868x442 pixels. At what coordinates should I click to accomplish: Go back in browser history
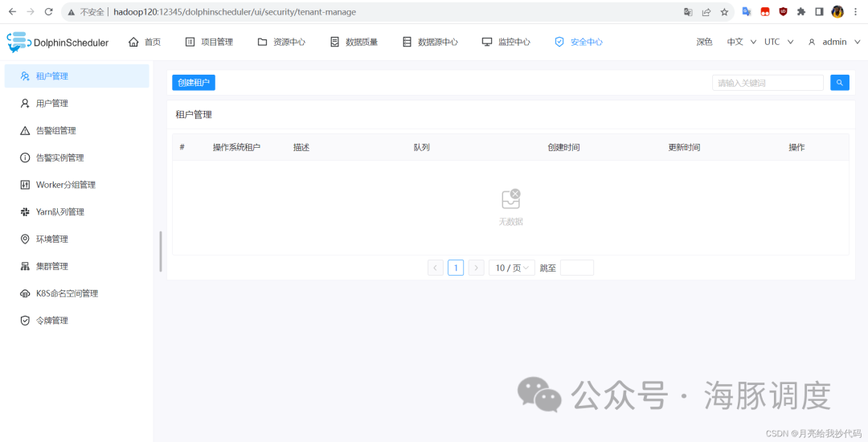click(13, 11)
